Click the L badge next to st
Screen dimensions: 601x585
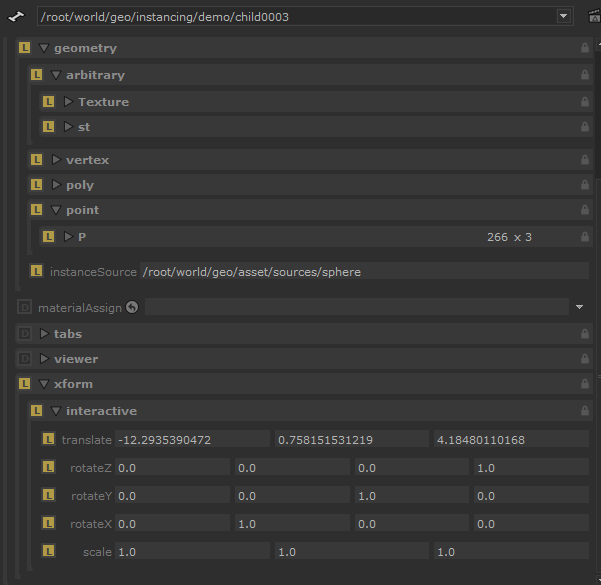pos(48,127)
